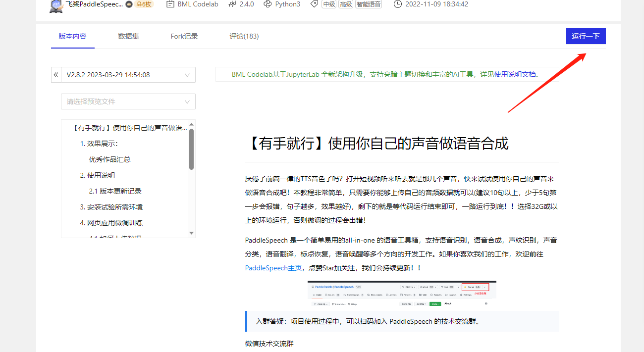Viewport: 644px width, 352px height.
Task: Click the PaddleSpeech author avatar
Action: click(x=56, y=5)
